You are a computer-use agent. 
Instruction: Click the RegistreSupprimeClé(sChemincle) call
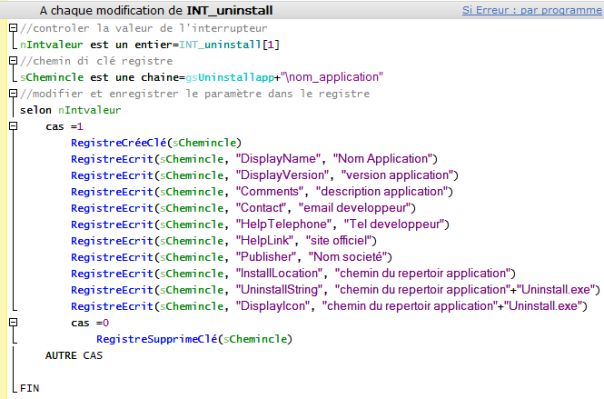(195, 339)
